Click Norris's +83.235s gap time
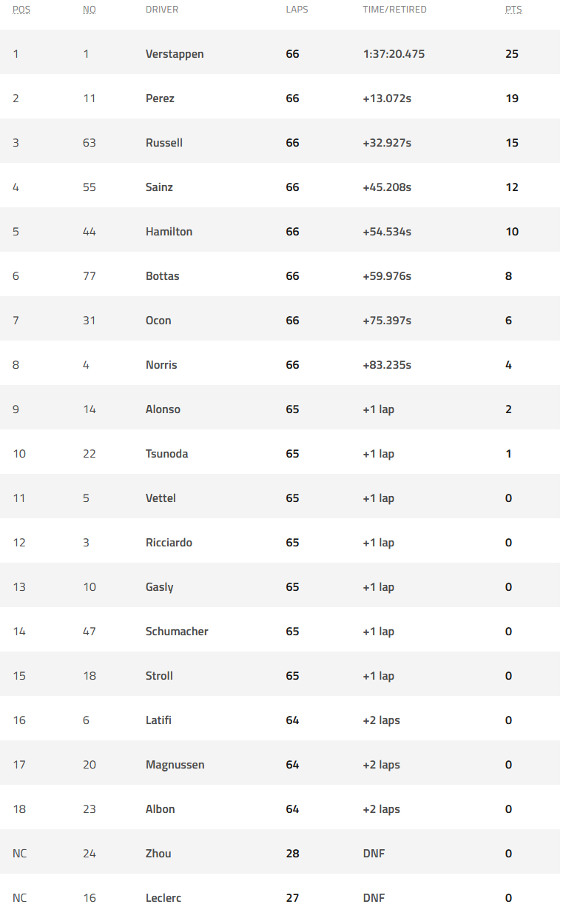563x924 pixels. click(x=387, y=365)
